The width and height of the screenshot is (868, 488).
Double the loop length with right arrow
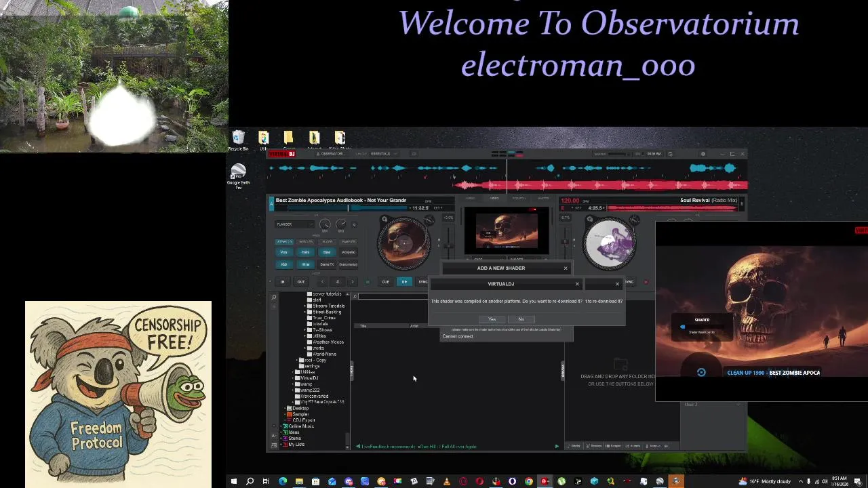click(352, 282)
